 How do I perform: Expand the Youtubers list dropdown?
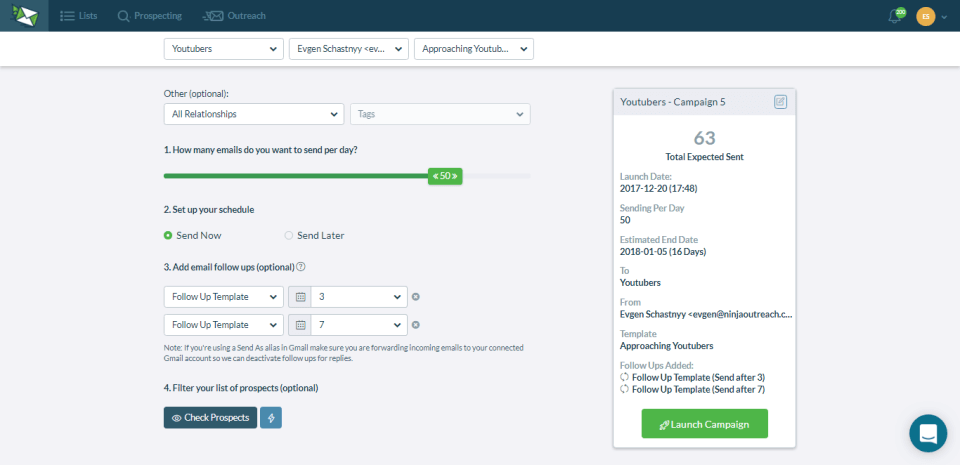223,49
